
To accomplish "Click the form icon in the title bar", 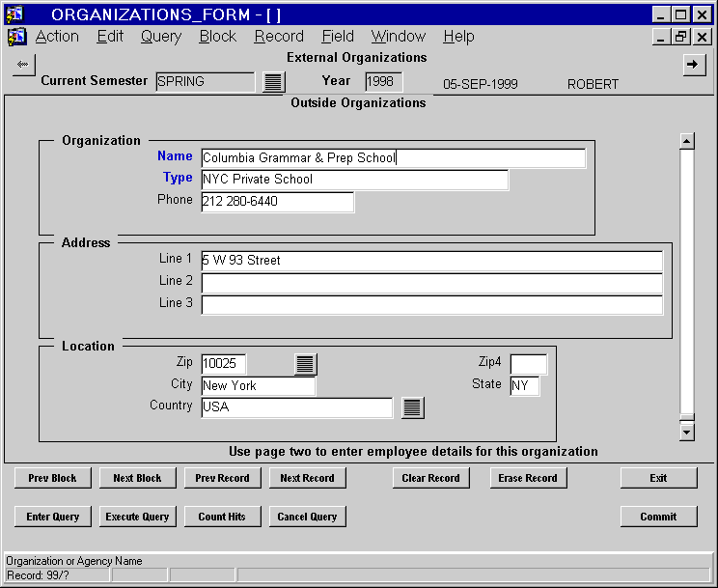I will [x=14, y=14].
